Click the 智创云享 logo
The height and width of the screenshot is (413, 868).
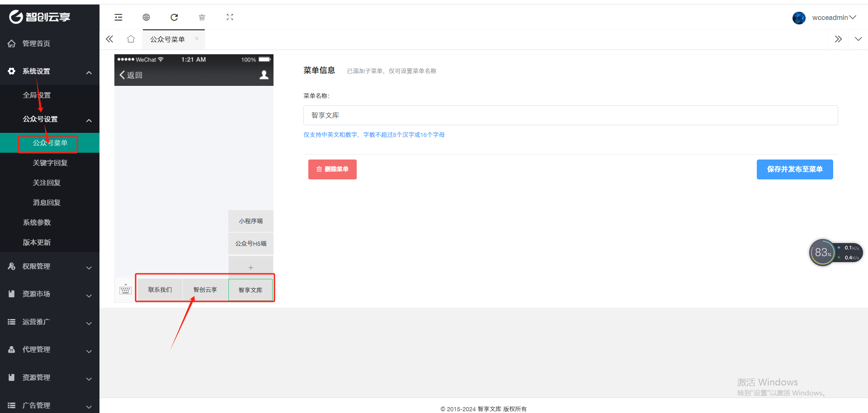40,17
